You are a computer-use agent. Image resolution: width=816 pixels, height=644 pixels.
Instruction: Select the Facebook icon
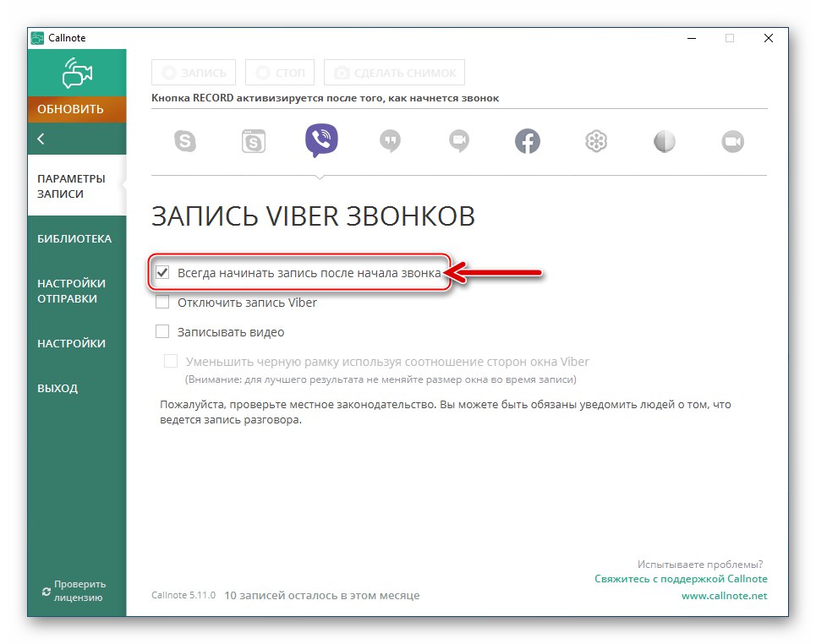(x=528, y=141)
